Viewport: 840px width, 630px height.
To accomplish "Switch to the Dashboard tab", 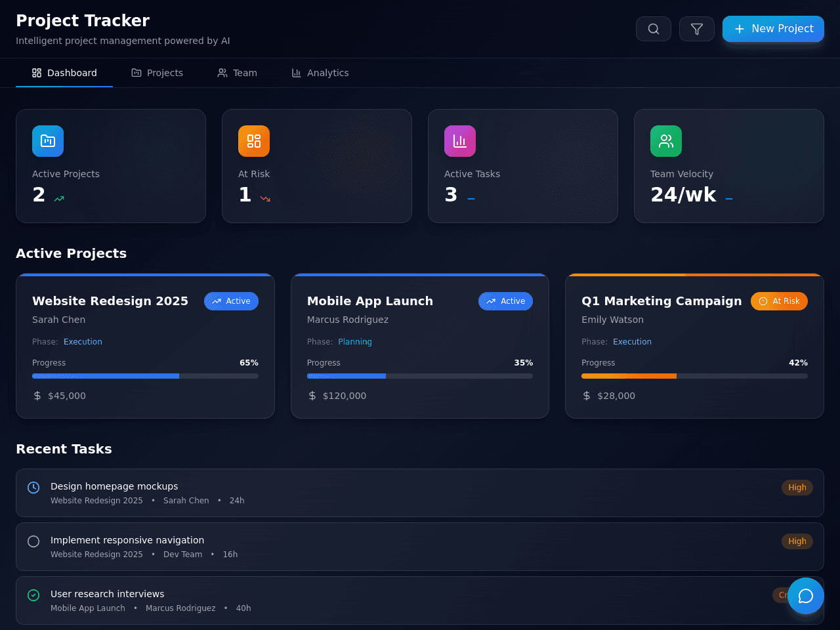I will click(x=64, y=73).
